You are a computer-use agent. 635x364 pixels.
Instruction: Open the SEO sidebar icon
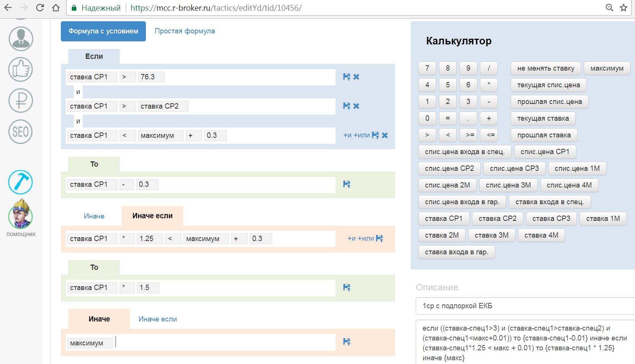tap(21, 132)
